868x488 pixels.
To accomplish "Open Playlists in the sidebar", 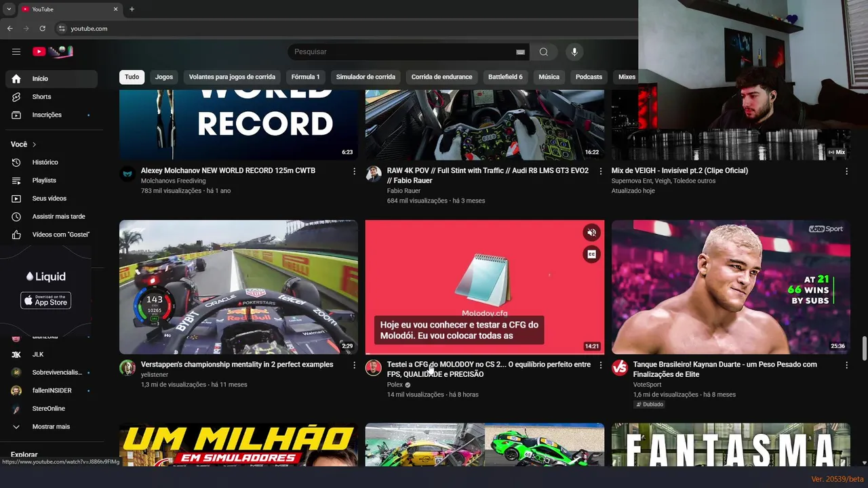I will click(x=52, y=180).
